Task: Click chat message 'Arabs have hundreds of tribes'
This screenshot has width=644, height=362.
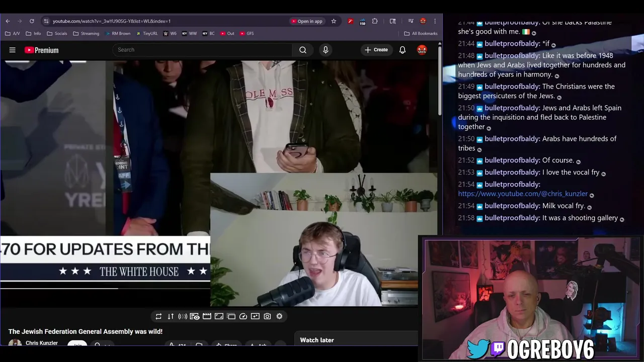Action: (x=537, y=143)
